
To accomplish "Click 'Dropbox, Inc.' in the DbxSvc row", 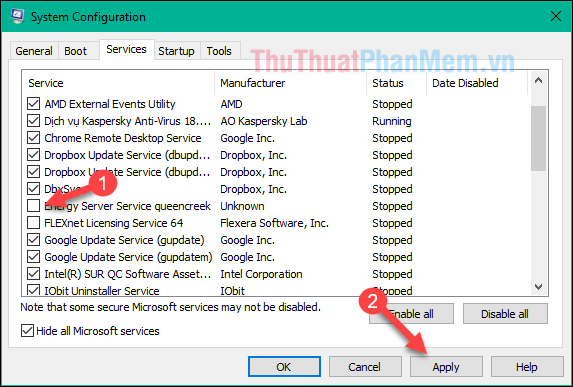I will (x=253, y=189).
